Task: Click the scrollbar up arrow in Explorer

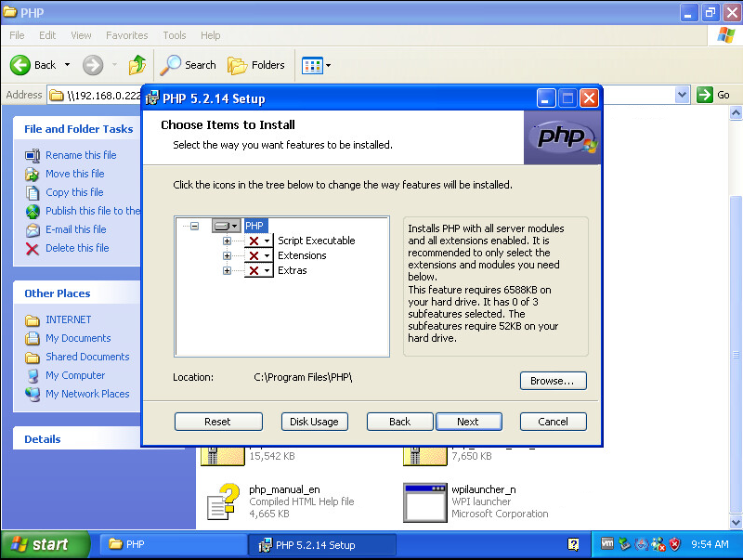Action: [736, 113]
